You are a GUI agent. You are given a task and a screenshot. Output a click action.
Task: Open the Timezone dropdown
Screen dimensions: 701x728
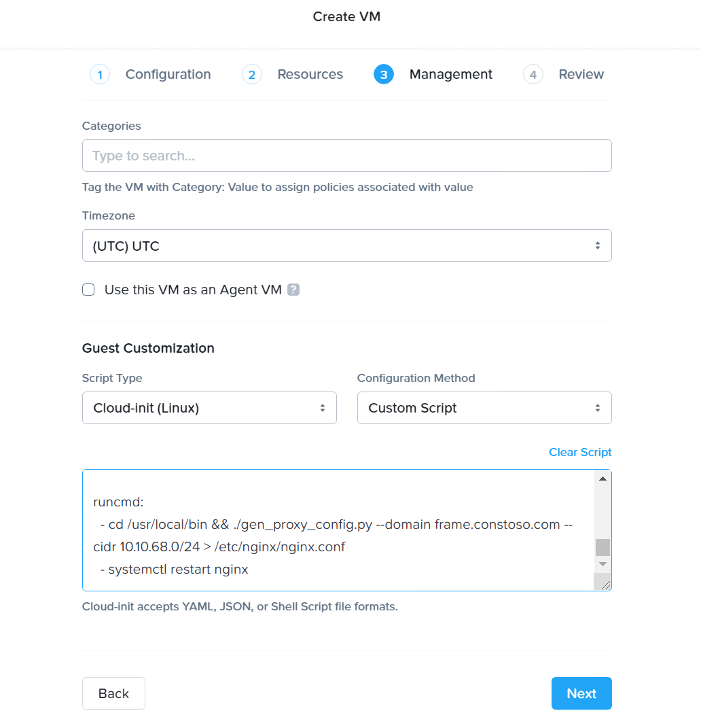click(346, 245)
